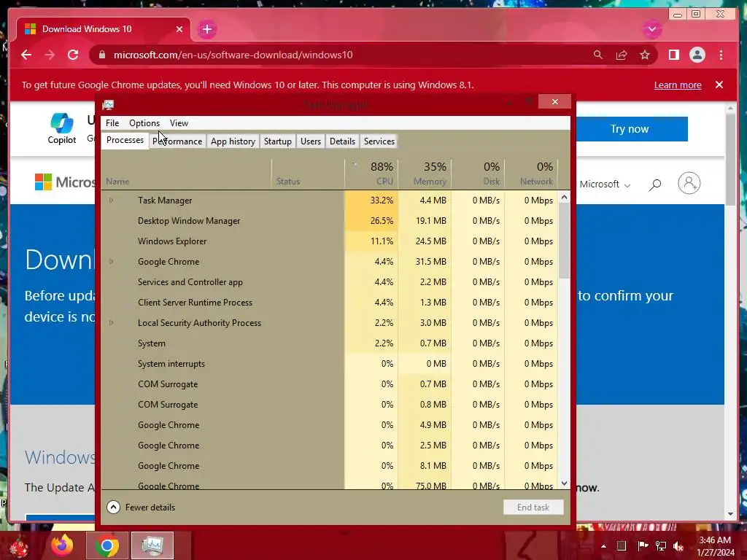The image size is (747, 560).
Task: Click the process list scroll-up arrow
Action: pos(564,197)
